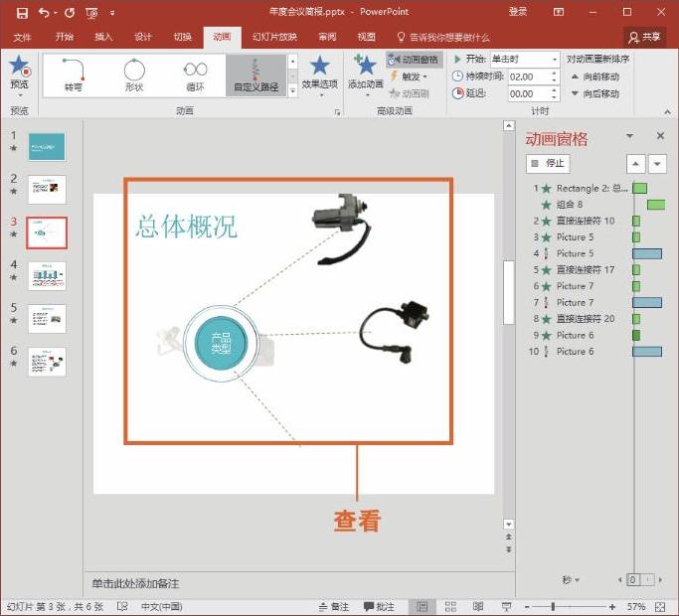
Task: Select slide 4 thumbnail
Action: pyautogui.click(x=47, y=276)
